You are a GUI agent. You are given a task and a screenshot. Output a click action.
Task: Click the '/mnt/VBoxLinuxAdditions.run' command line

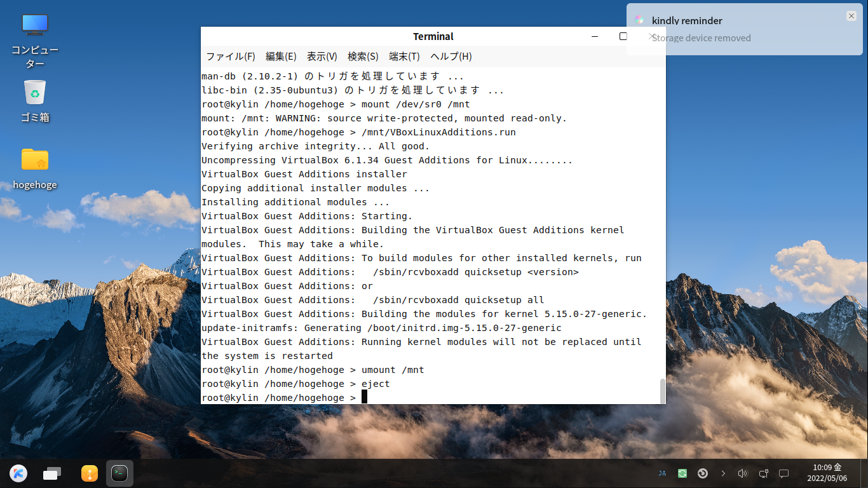(358, 132)
